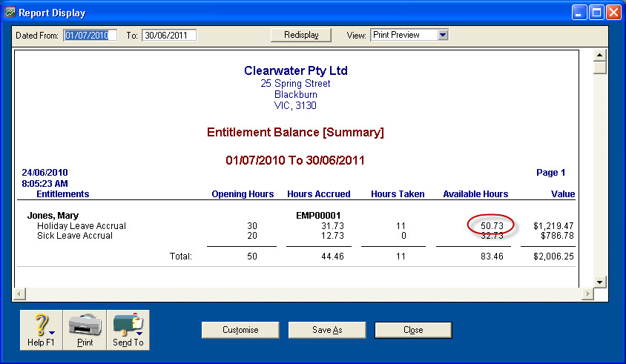Click the Opening Hours column header
626x364 pixels.
(x=243, y=194)
